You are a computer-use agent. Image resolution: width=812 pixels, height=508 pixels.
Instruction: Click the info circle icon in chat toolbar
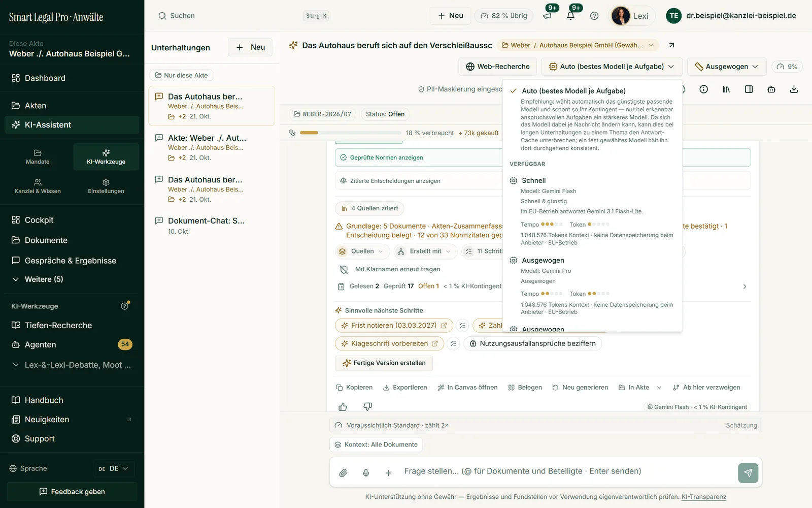pos(703,89)
